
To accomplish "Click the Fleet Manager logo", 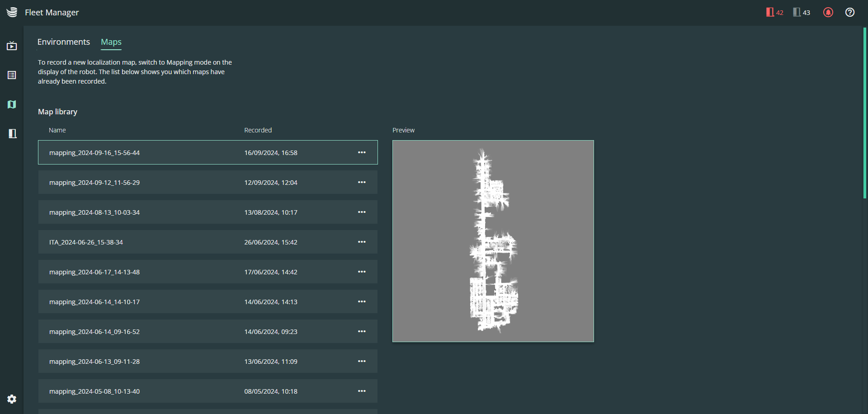I will (12, 12).
